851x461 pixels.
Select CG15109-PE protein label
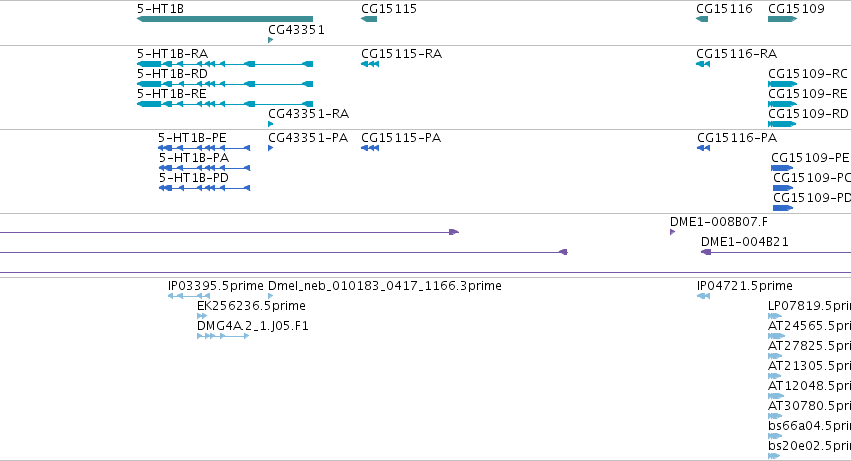810,158
